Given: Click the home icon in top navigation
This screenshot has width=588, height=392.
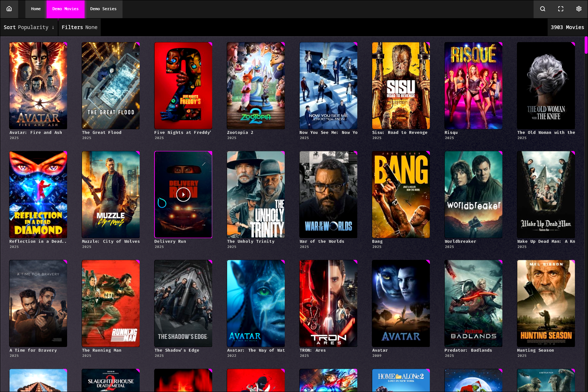Looking at the screenshot, I should click(9, 9).
